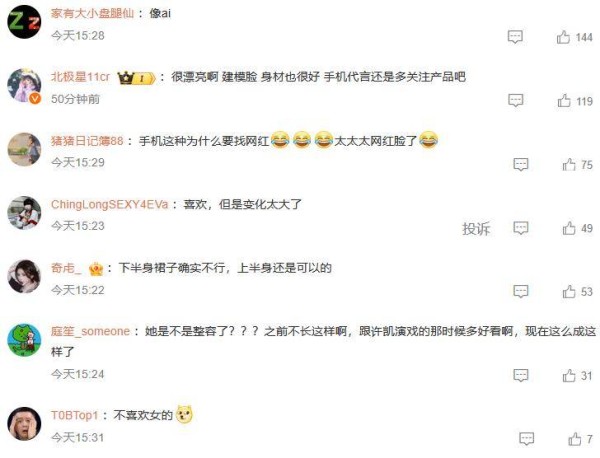Viewport: 600px width, 458px height.
Task: Click the crown membership badge icon
Action: point(136,78)
